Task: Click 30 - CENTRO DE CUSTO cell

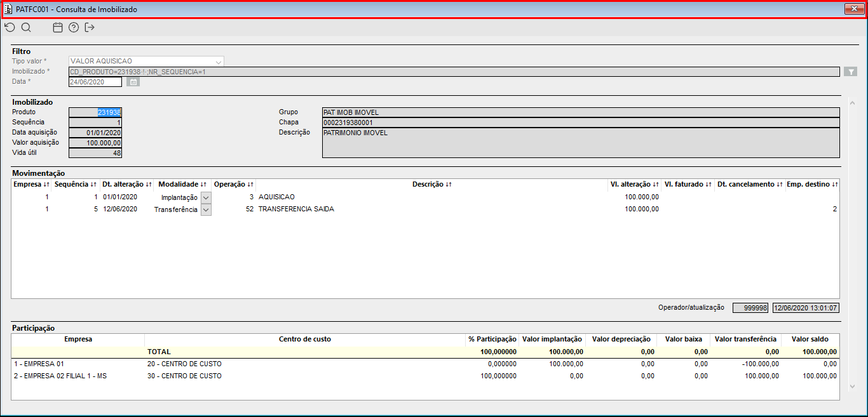Action: click(184, 376)
